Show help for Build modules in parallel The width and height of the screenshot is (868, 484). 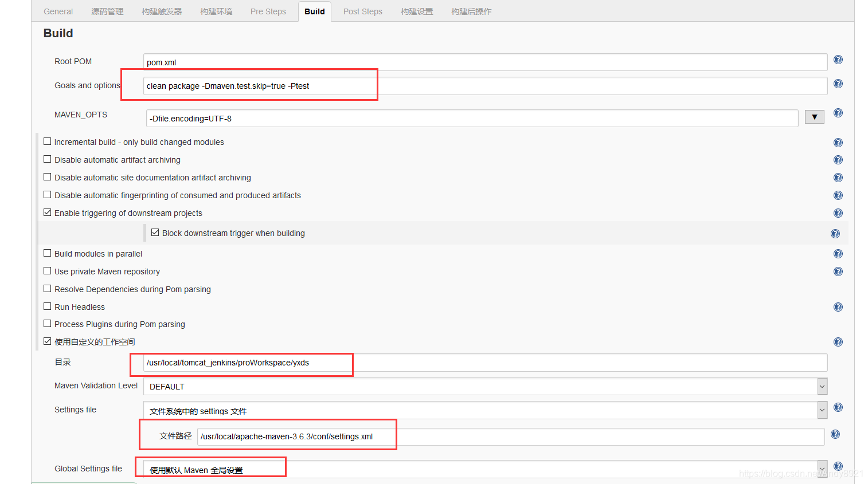pyautogui.click(x=838, y=254)
